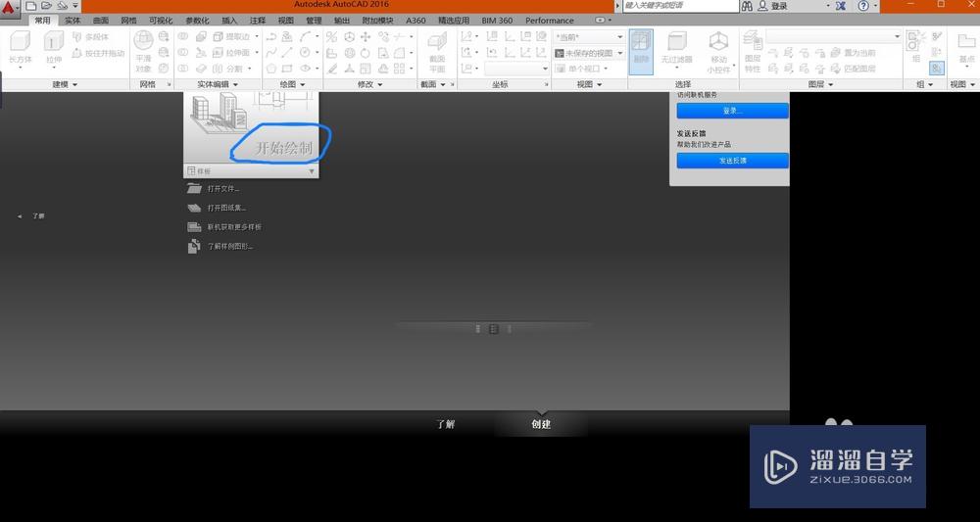Click the 打开图纸集... link
The height and width of the screenshot is (522, 980).
tap(227, 208)
